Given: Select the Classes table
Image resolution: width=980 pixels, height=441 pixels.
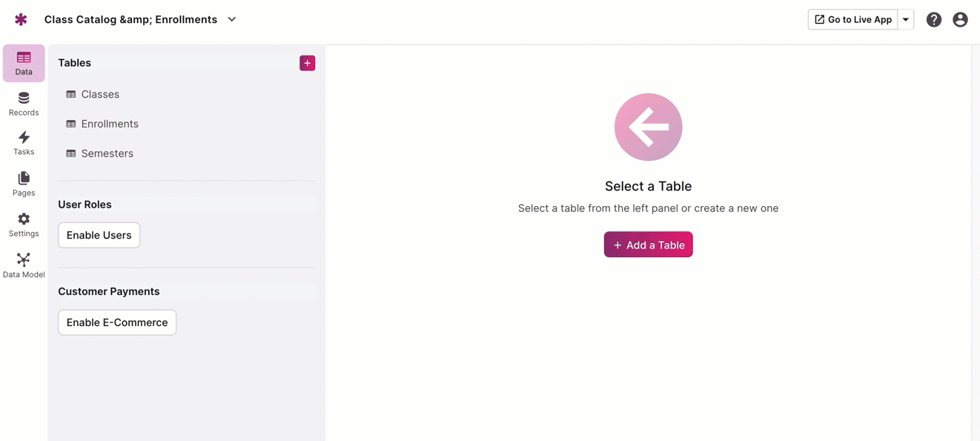Looking at the screenshot, I should click(x=100, y=94).
